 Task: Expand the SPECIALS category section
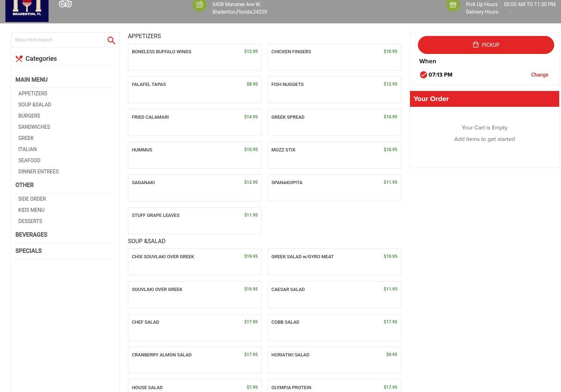28,251
